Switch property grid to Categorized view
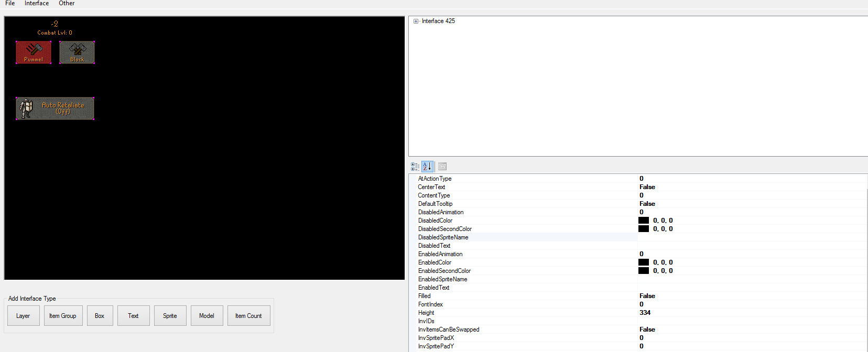 coord(415,167)
